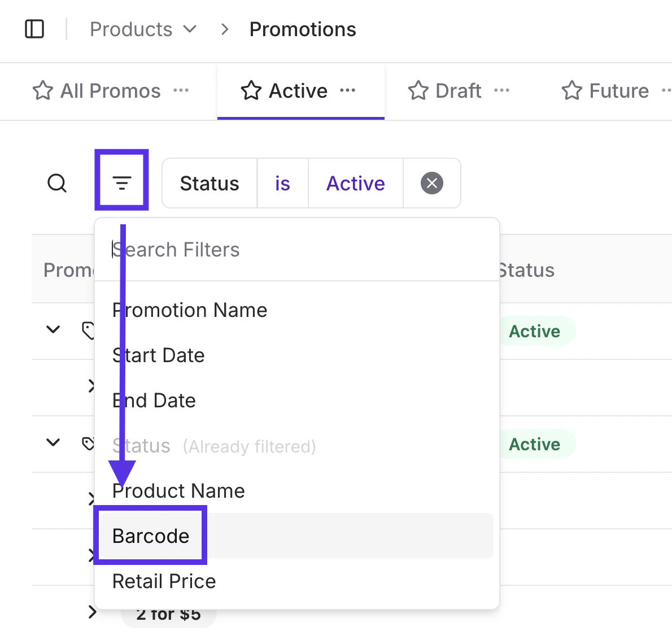Click the star icon on All Promos
The image size is (672, 635).
(43, 90)
